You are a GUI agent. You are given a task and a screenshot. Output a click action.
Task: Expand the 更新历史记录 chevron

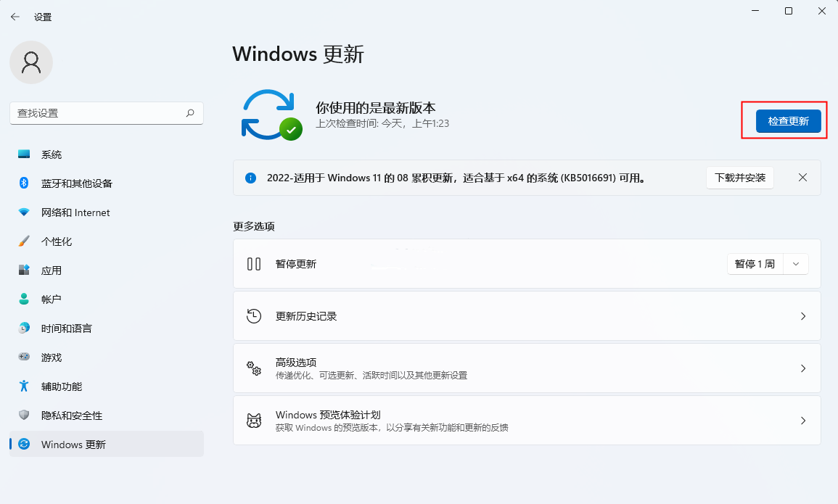802,316
